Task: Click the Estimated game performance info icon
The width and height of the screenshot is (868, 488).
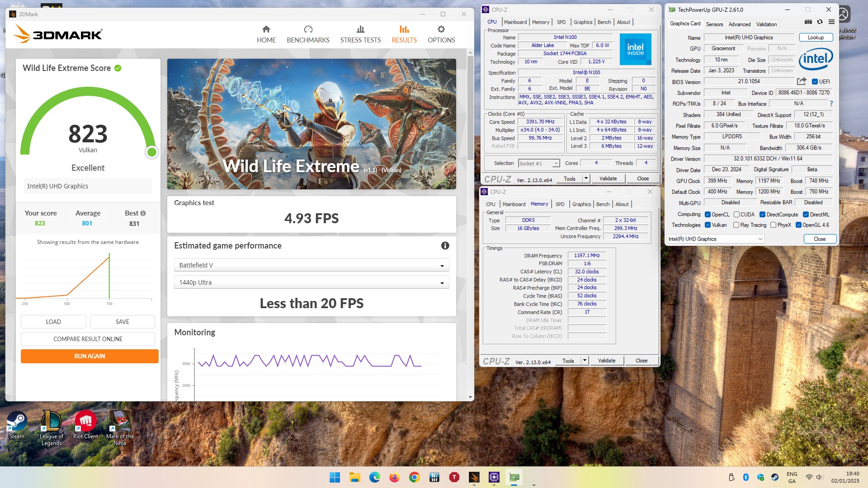Action: coord(445,246)
